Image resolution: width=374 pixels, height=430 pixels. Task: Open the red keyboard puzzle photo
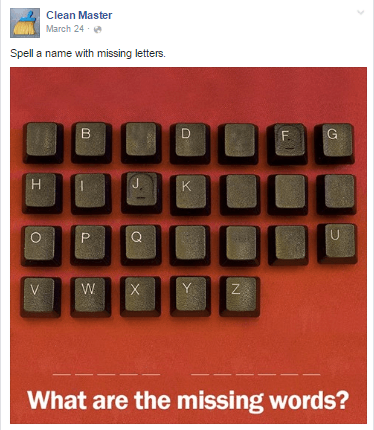click(x=188, y=245)
